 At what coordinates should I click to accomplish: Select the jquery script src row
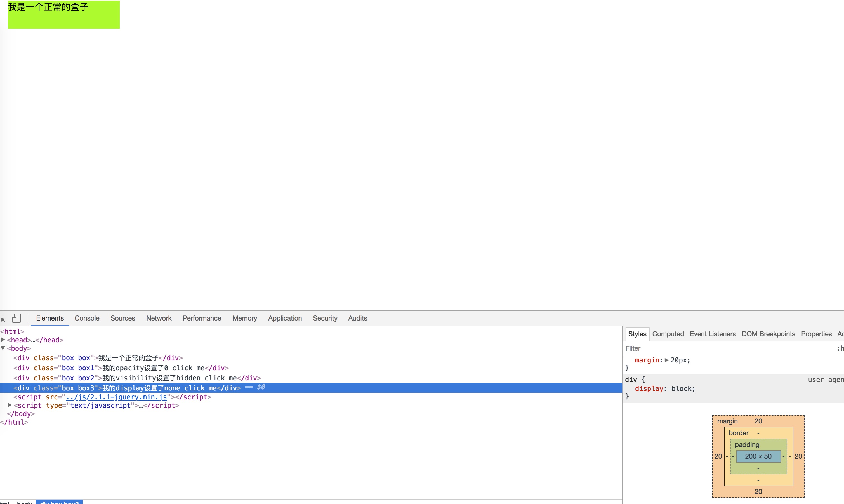pyautogui.click(x=311, y=397)
